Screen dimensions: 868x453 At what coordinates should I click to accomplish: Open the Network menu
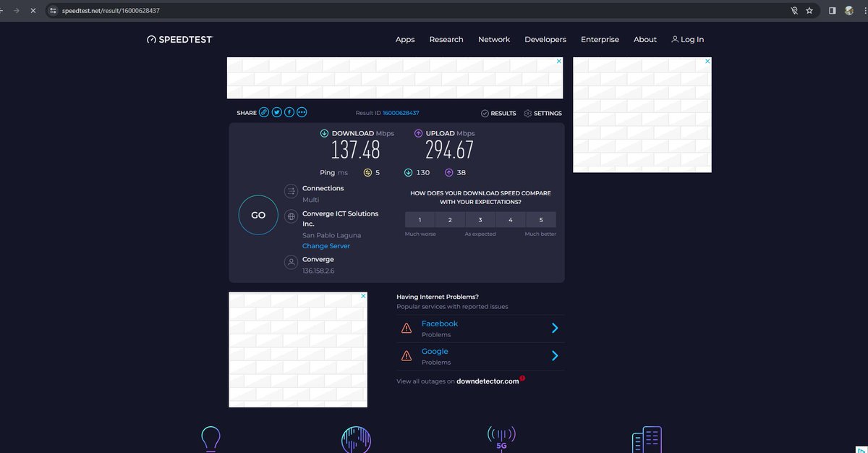pyautogui.click(x=494, y=40)
